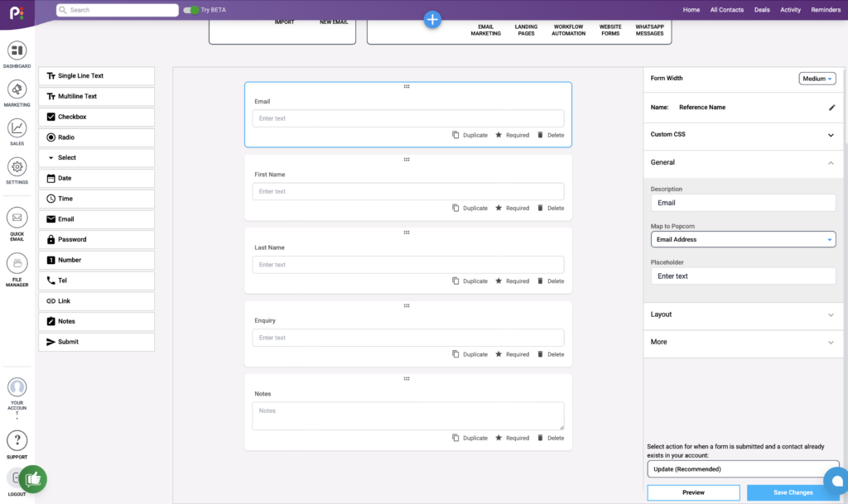Open the Your Account avatar icon
Image resolution: width=848 pixels, height=504 pixels.
click(x=17, y=387)
